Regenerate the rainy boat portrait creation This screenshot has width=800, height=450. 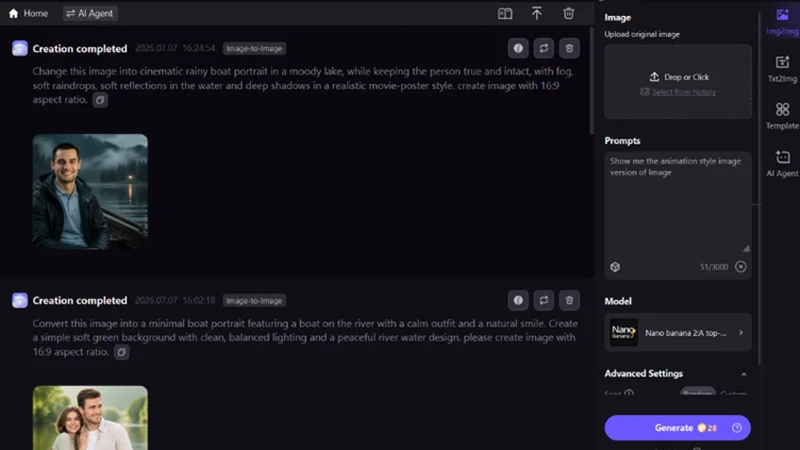coord(543,48)
